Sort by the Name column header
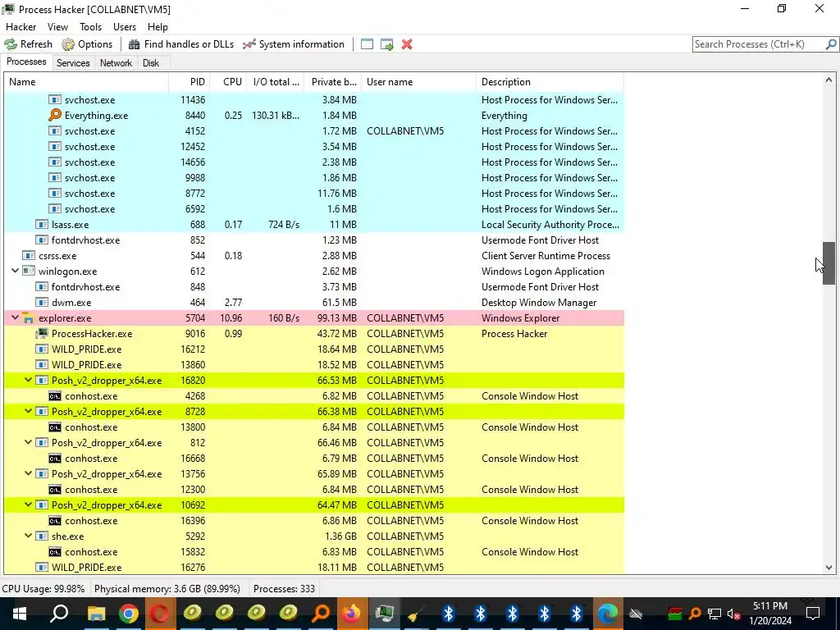This screenshot has height=630, width=840. [86, 82]
